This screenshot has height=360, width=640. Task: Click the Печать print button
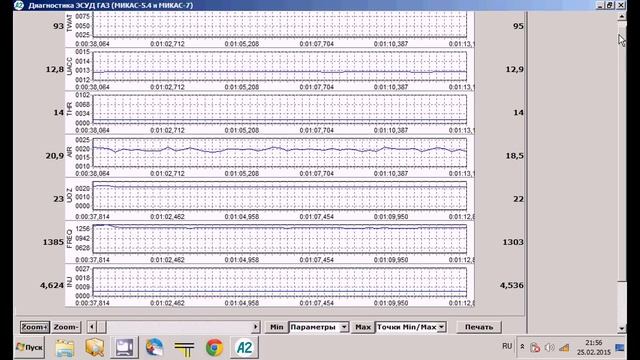479,327
